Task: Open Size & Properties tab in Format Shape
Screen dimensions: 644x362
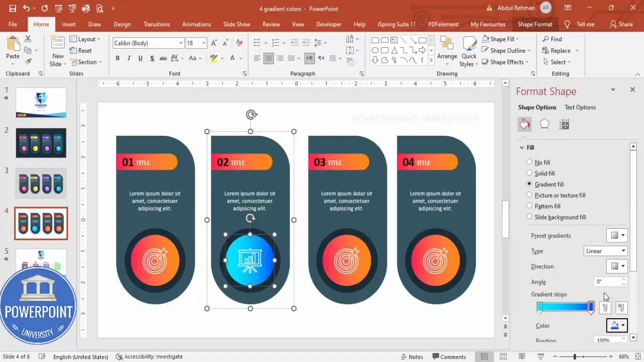Action: point(564,125)
